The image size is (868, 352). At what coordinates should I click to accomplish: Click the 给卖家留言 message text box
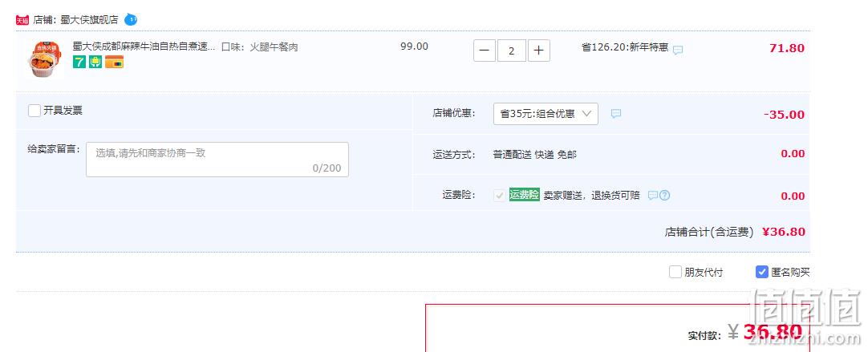tap(217, 160)
